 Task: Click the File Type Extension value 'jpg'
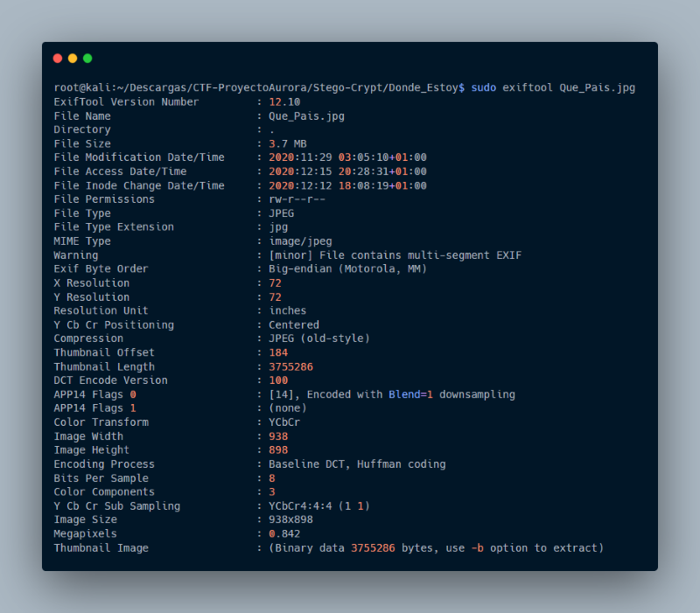(278, 227)
